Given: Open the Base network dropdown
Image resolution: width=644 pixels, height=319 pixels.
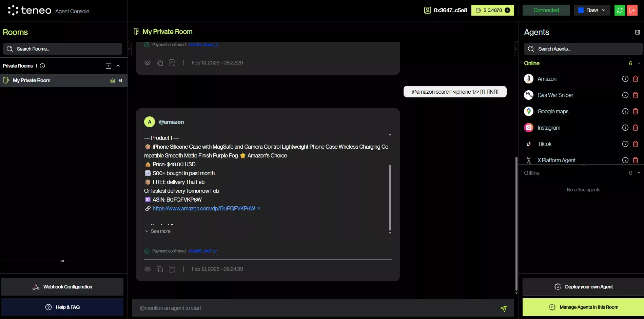Looking at the screenshot, I should pos(592,10).
